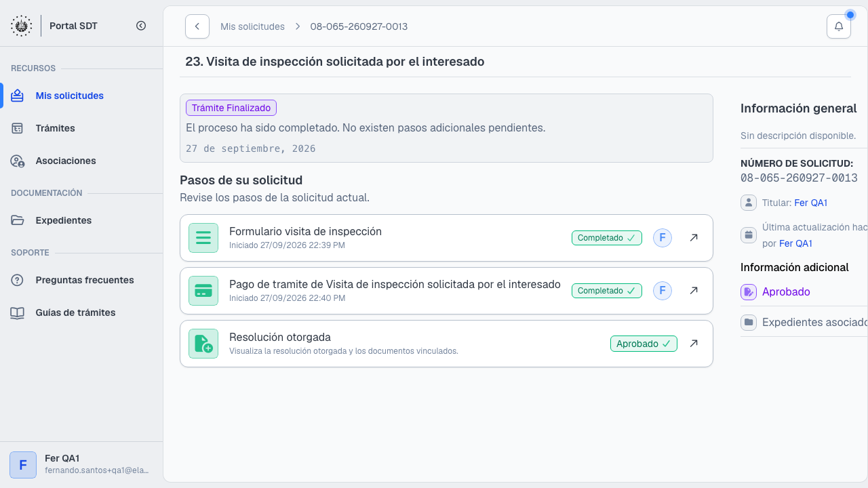Click Fer QA1 link after 'por'
868x488 pixels.
coord(795,243)
